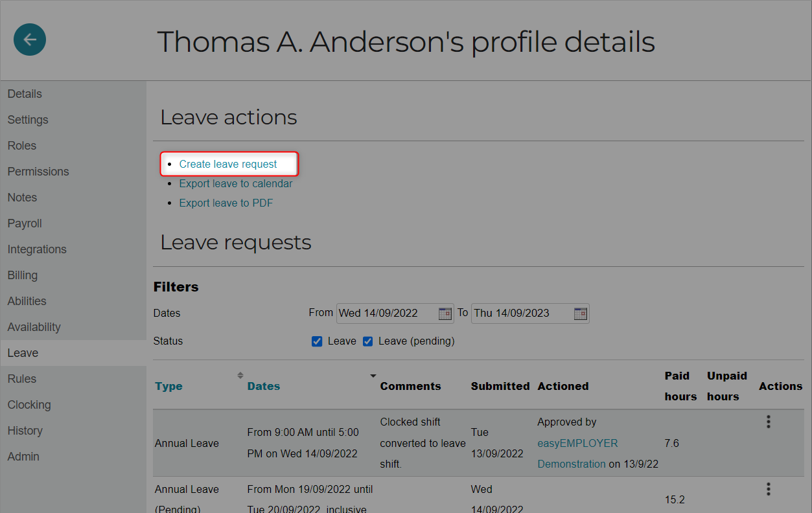
Task: Sort table by Type column header
Action: [x=168, y=386]
